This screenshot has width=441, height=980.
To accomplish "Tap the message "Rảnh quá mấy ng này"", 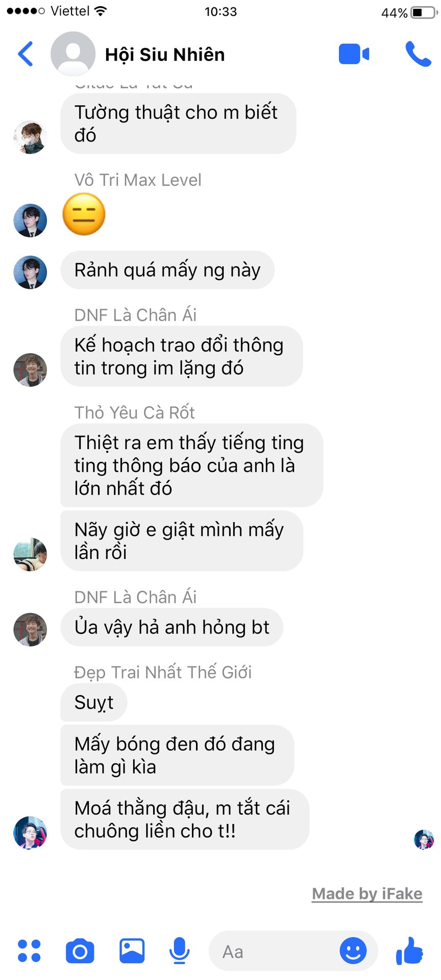I will [x=167, y=270].
